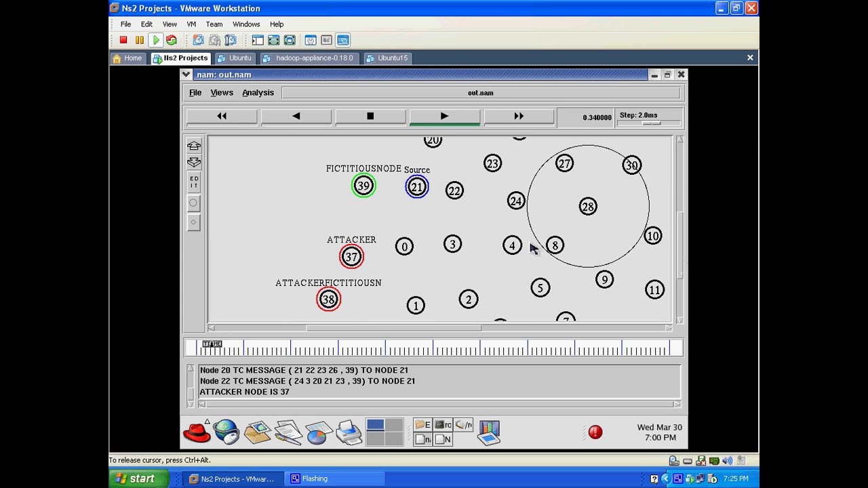Expand the nam File menu
868x488 pixels.
[195, 93]
